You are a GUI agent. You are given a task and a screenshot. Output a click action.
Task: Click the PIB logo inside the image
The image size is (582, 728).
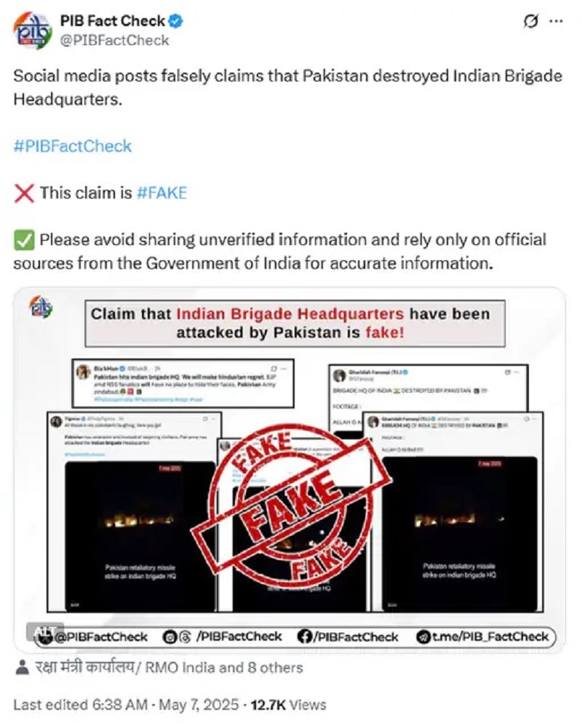coord(41,307)
